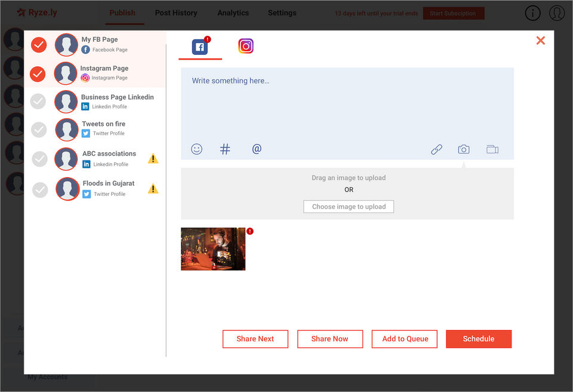573x392 pixels.
Task: Click the Share Now button
Action: click(330, 339)
